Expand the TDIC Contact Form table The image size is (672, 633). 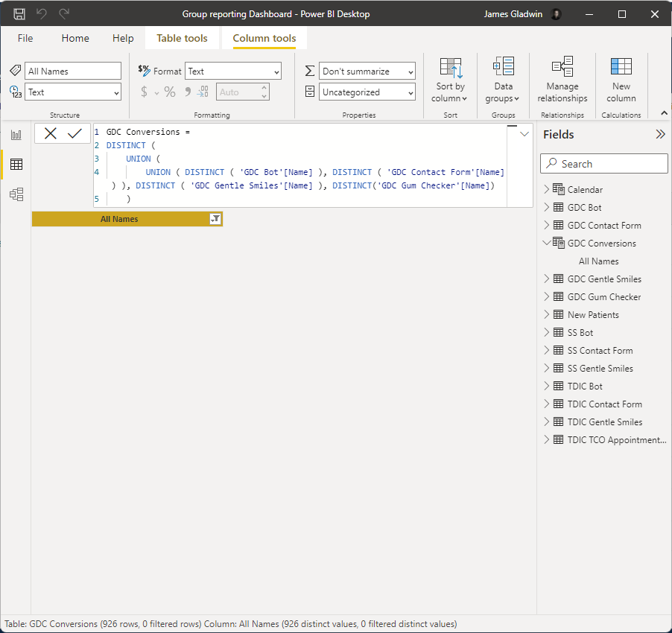tap(546, 404)
